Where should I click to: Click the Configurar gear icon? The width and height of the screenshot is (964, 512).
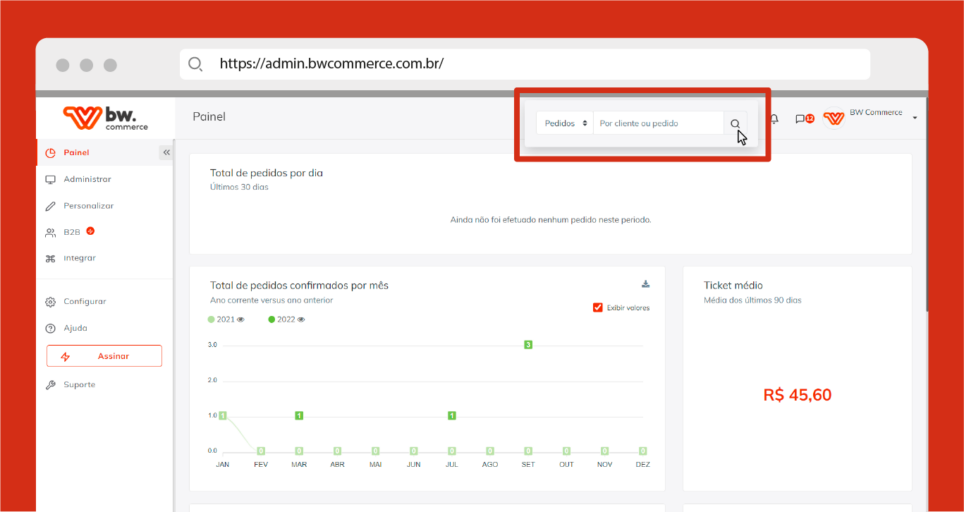click(51, 302)
